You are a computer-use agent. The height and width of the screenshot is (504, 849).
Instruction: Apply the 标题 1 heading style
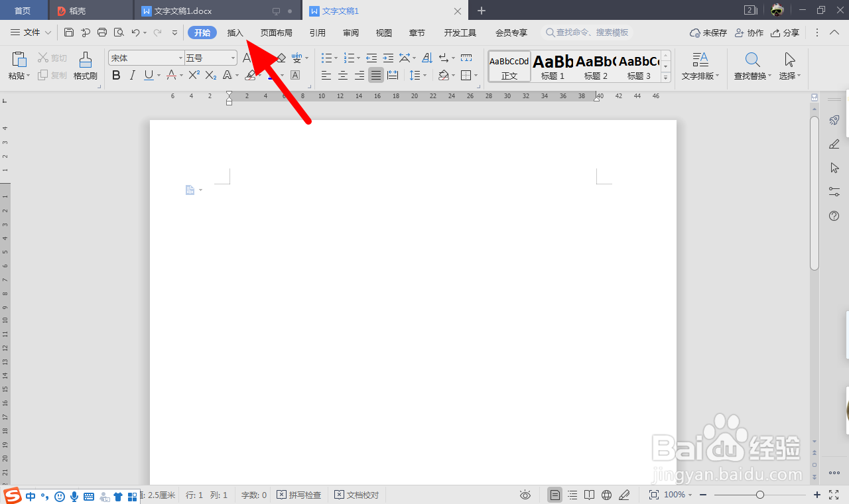[x=553, y=66]
